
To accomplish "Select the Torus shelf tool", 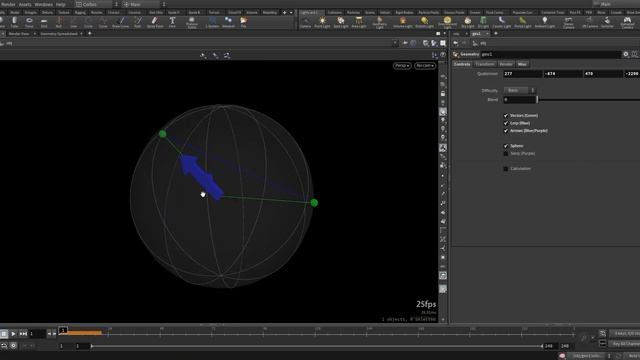I will 29,22.
